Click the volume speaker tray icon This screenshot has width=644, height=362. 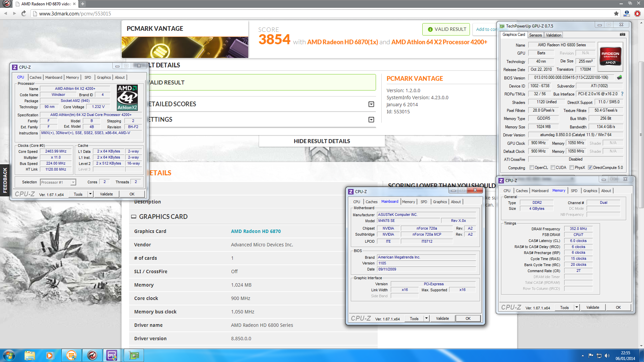(x=607, y=356)
